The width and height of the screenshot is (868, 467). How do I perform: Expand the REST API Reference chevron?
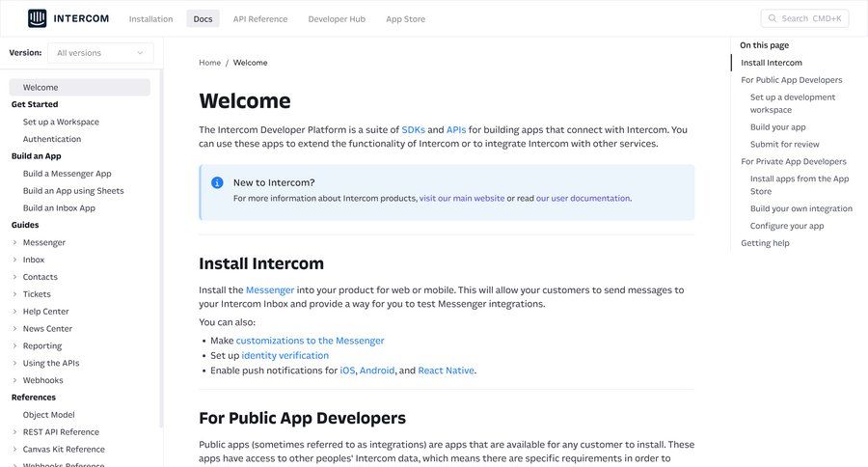14,431
